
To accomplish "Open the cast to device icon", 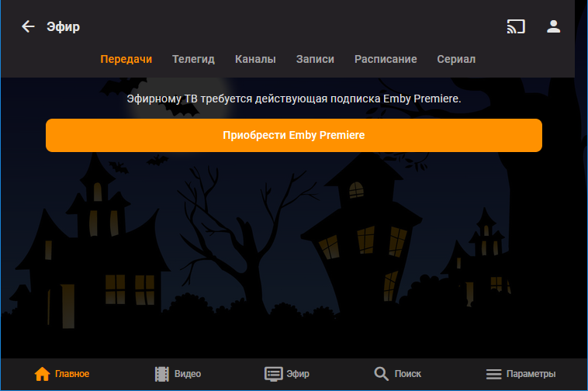I will click(x=516, y=26).
